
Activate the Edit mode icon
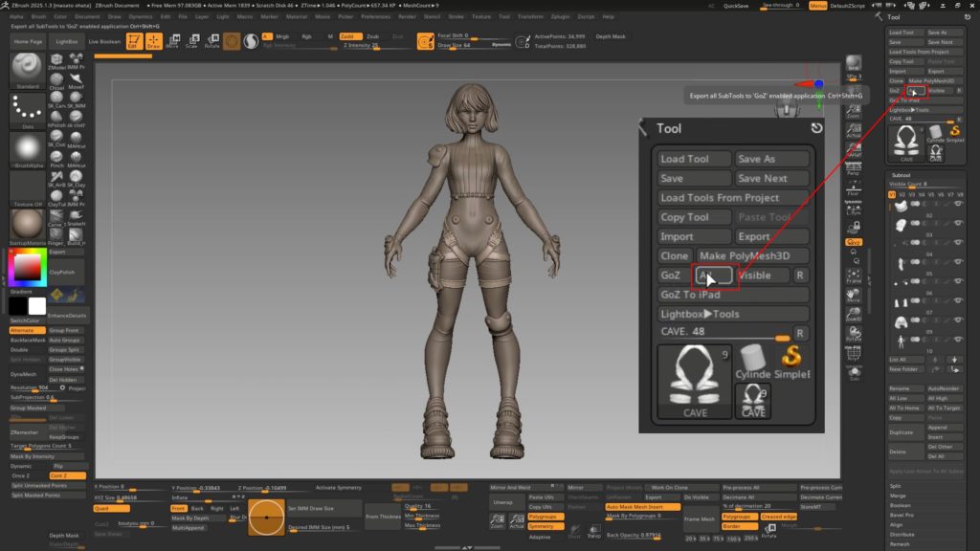click(x=132, y=41)
